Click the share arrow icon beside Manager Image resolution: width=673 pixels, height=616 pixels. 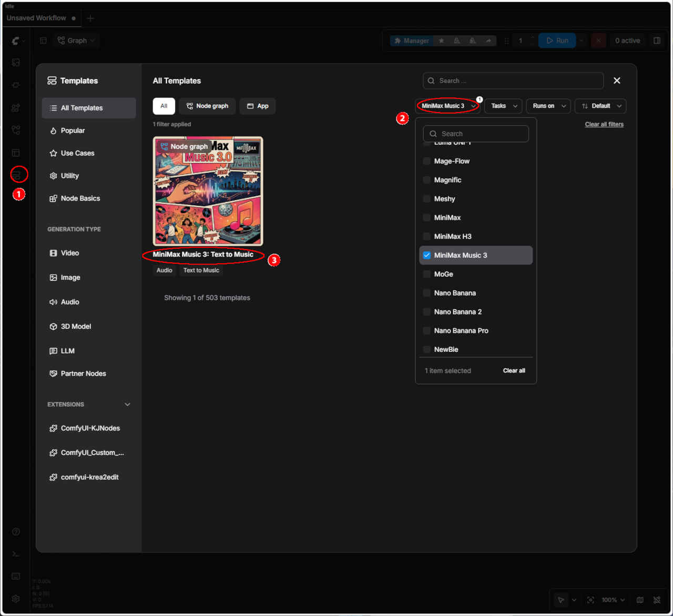[x=488, y=41]
